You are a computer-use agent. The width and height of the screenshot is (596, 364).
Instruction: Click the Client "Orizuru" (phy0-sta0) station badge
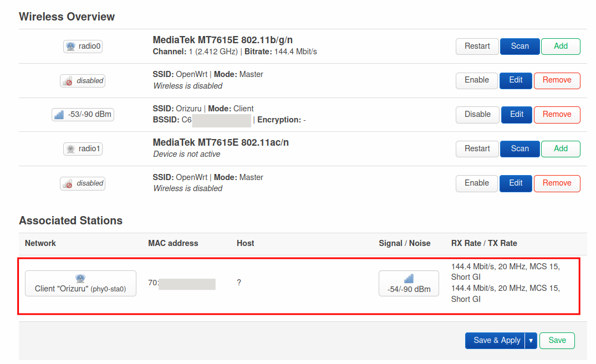(x=80, y=283)
